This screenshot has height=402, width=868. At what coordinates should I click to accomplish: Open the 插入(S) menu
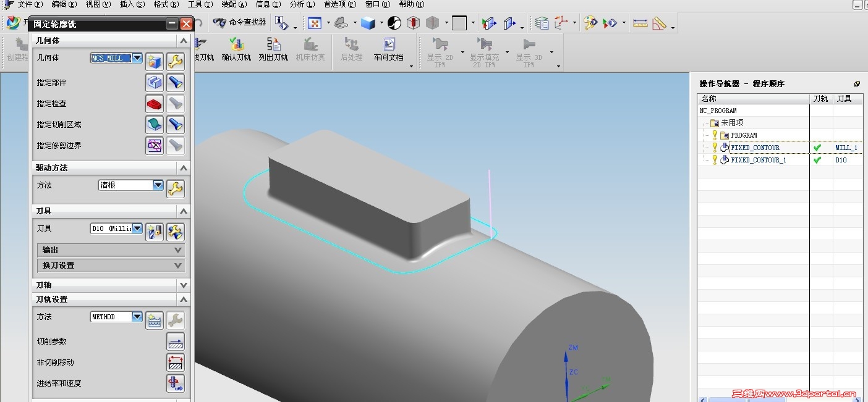click(132, 4)
